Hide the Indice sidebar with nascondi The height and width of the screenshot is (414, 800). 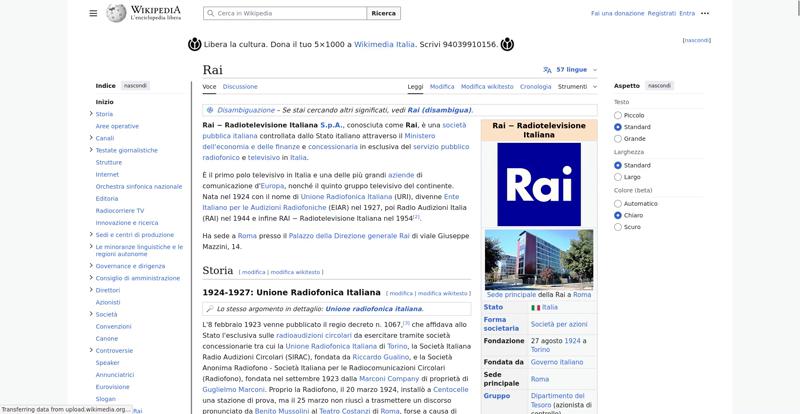tap(136, 86)
